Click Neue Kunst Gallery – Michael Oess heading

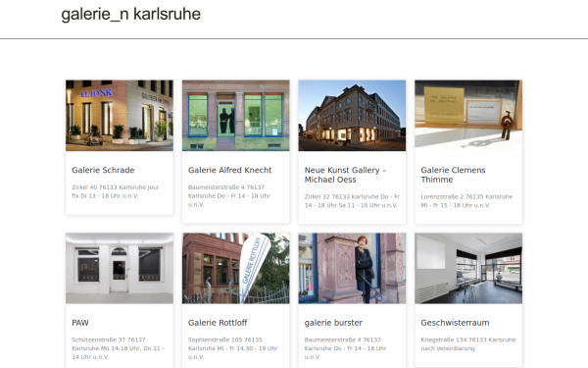click(x=345, y=175)
